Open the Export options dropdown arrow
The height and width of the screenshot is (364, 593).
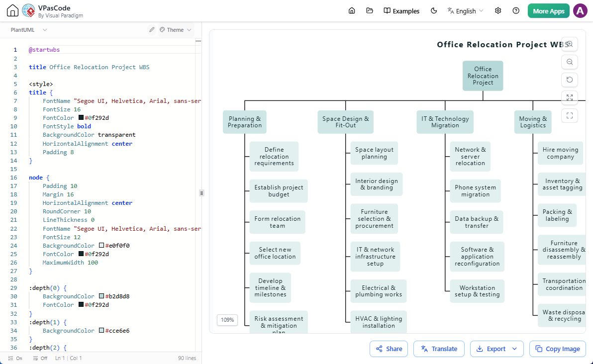click(x=514, y=349)
